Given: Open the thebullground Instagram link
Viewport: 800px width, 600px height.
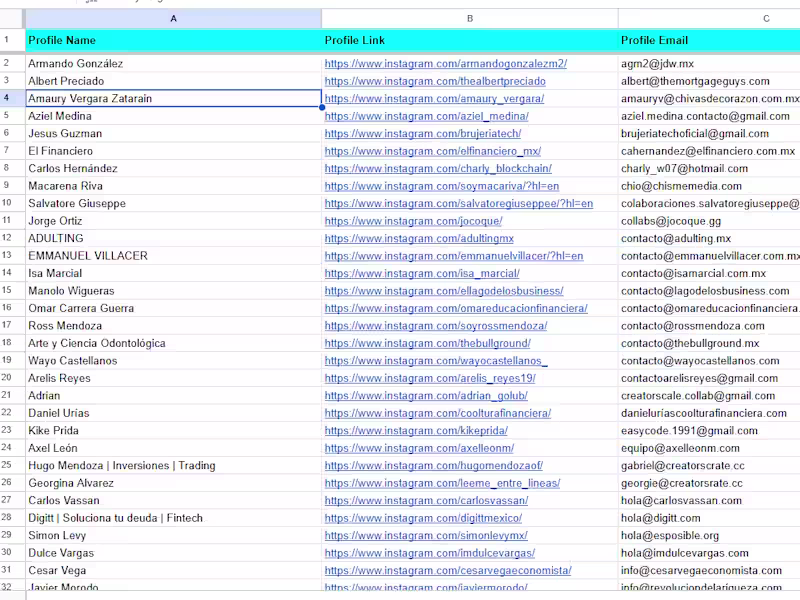Looking at the screenshot, I should 428,343.
